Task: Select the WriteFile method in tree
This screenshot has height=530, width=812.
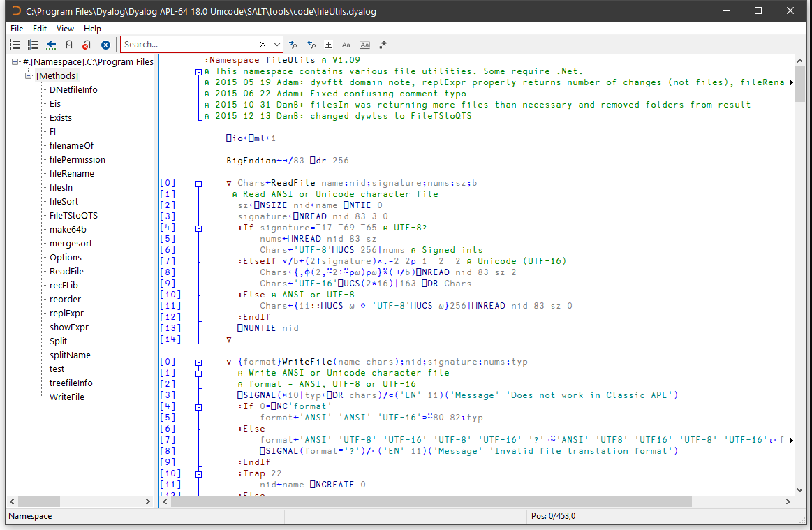Action: pos(67,397)
